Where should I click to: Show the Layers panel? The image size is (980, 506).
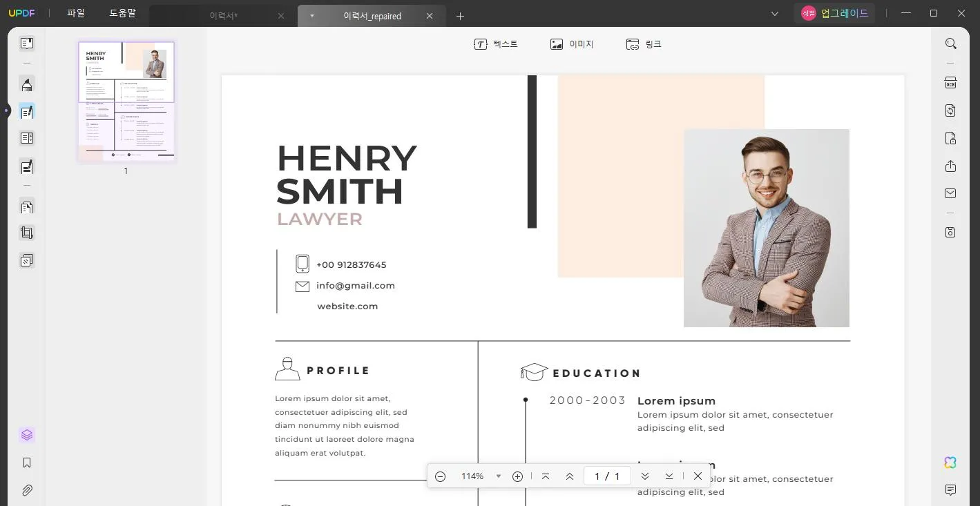27,435
